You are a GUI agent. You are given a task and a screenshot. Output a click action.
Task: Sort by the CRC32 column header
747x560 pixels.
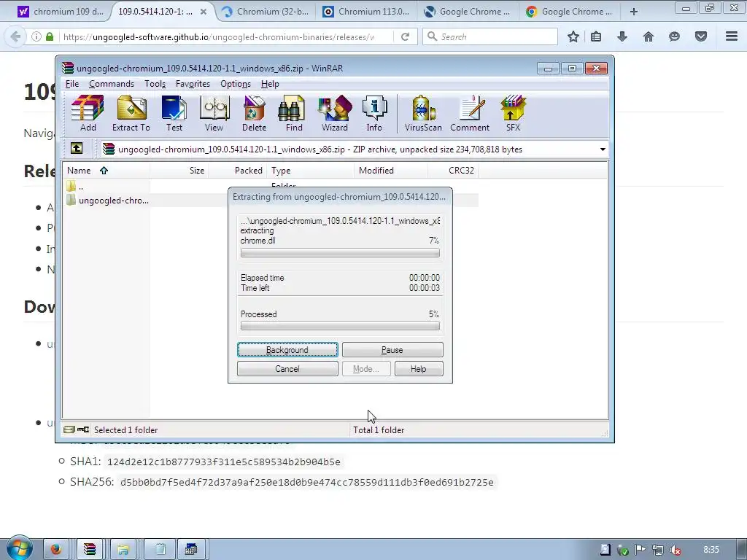[x=453, y=171]
